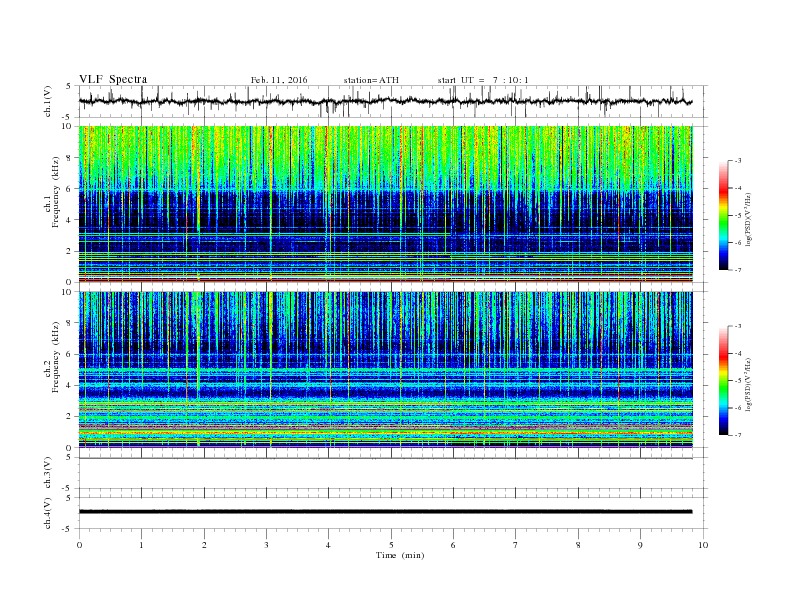Click the 'station=ATH' label
Screen dimensions: 792x612
pyautogui.click(x=371, y=80)
